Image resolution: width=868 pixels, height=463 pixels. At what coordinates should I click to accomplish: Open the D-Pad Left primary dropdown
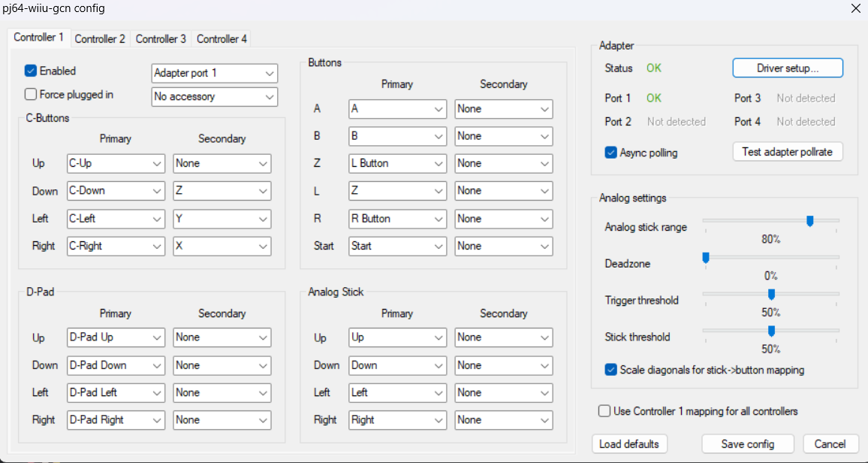pyautogui.click(x=116, y=392)
